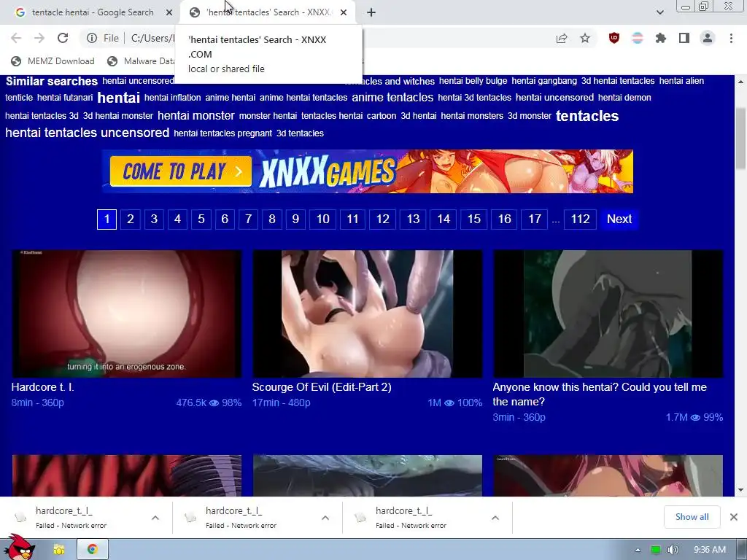This screenshot has width=747, height=560.
Task: Click the 'cartoon' similar search link
Action: point(381,116)
